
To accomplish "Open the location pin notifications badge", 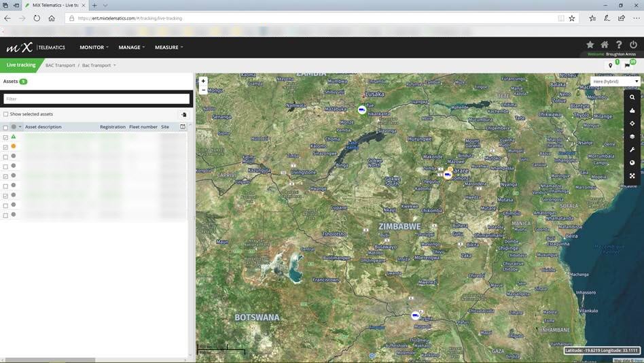I will point(611,65).
